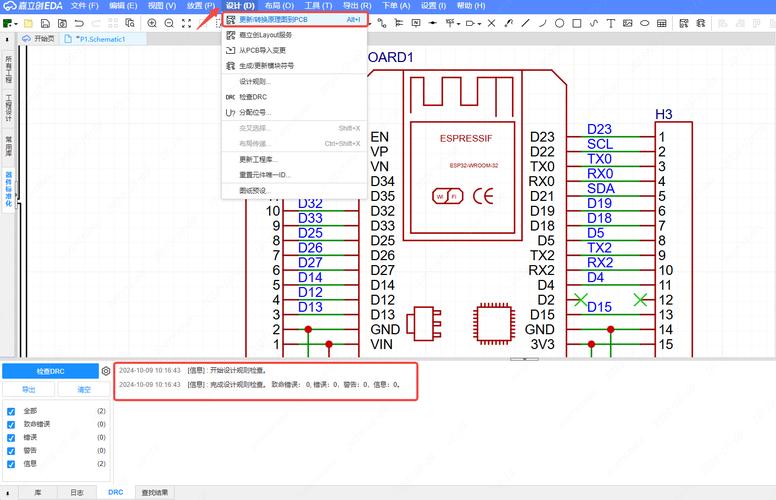Open the 下单 (A) menu

pyautogui.click(x=396, y=6)
